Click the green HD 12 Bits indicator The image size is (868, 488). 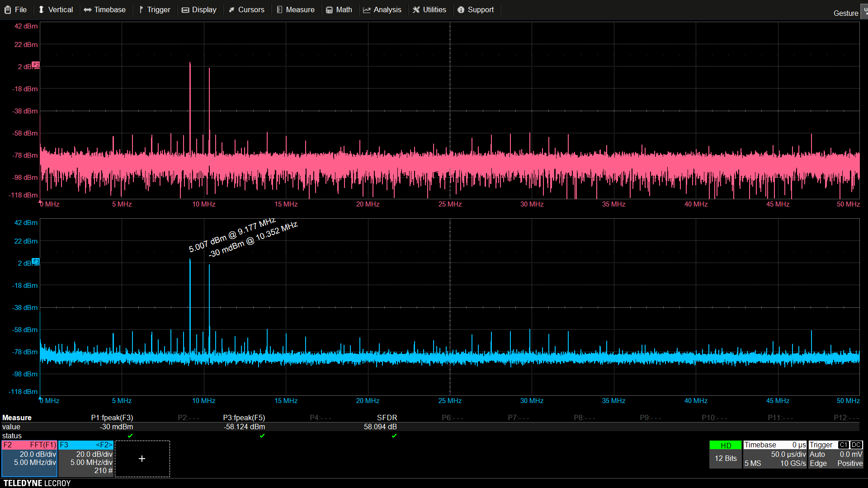pos(725,454)
